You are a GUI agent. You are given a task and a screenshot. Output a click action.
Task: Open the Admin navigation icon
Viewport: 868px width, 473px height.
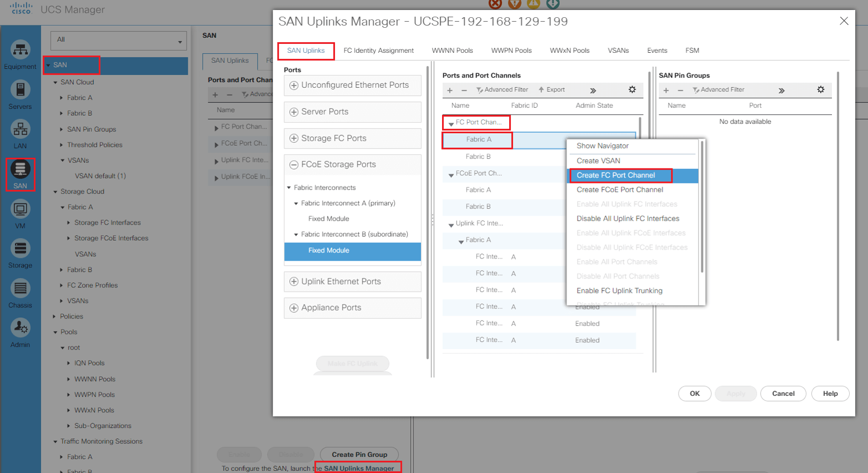(x=20, y=333)
